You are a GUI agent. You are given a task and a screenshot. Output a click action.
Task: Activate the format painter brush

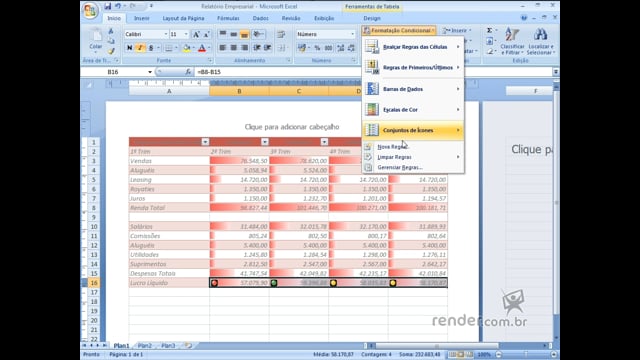111,51
